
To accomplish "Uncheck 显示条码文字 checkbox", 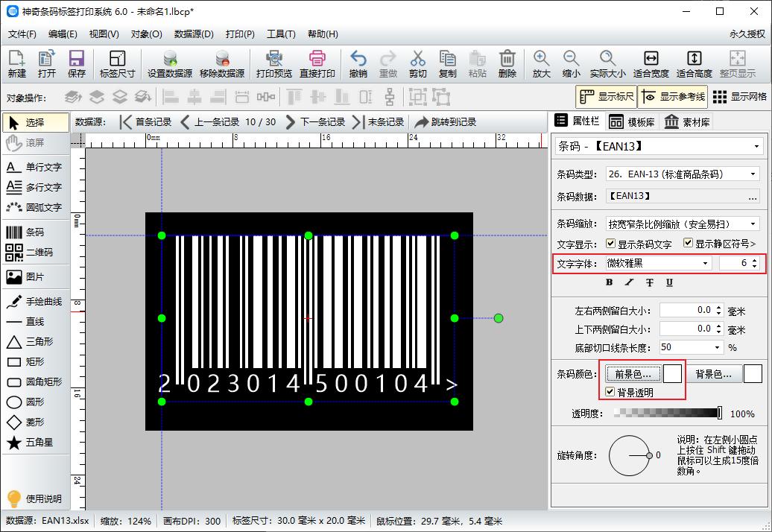I will pos(612,244).
